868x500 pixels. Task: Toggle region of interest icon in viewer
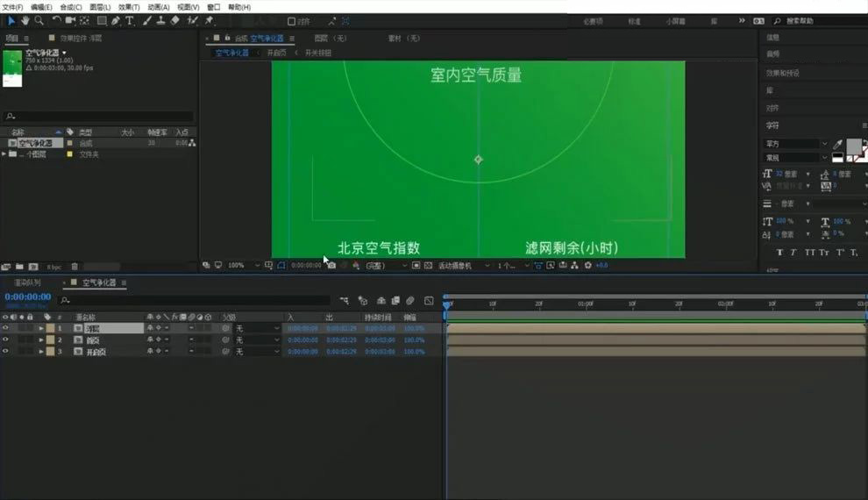point(416,266)
